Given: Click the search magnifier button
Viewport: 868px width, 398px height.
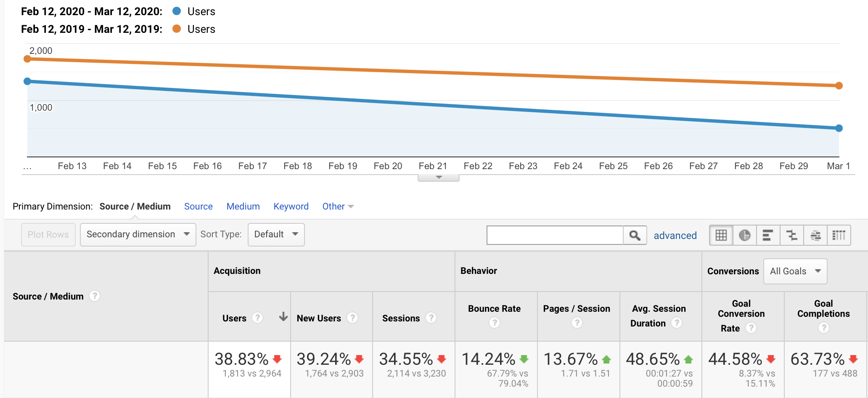Looking at the screenshot, I should click(635, 235).
